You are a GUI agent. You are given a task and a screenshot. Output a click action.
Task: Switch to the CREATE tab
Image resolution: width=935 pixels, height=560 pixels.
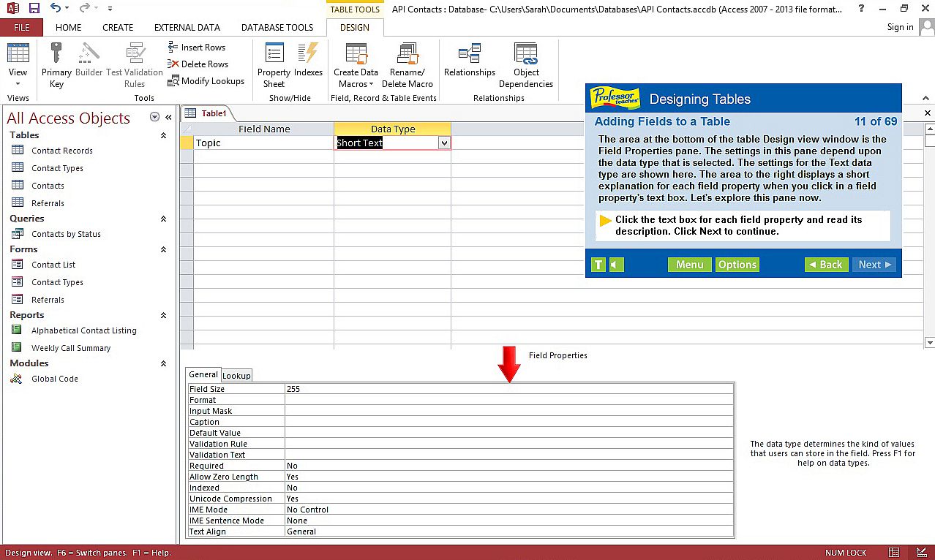[118, 27]
